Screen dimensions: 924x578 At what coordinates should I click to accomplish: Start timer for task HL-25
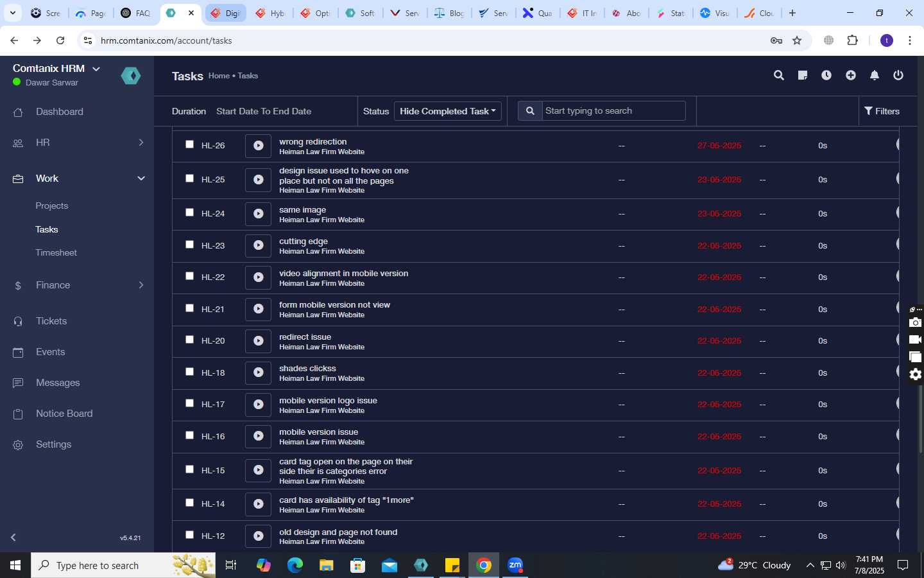point(258,180)
